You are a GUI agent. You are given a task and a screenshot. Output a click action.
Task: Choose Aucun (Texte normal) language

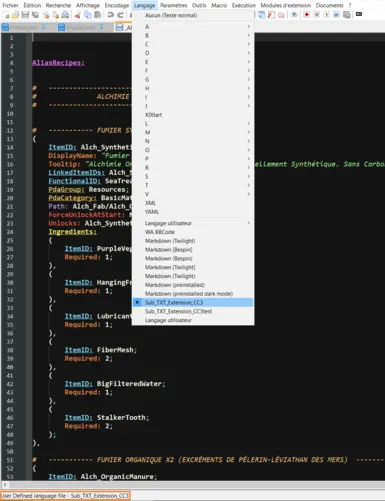click(x=193, y=15)
